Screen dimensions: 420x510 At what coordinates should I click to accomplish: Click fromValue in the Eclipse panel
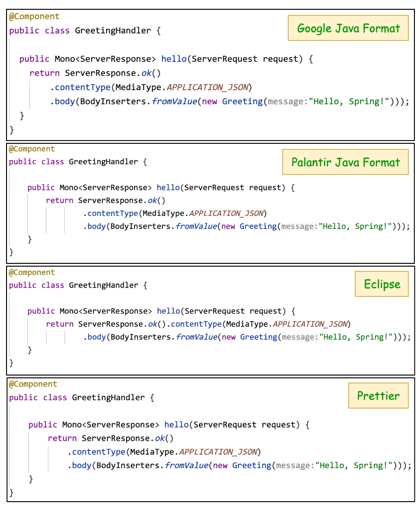(x=196, y=337)
